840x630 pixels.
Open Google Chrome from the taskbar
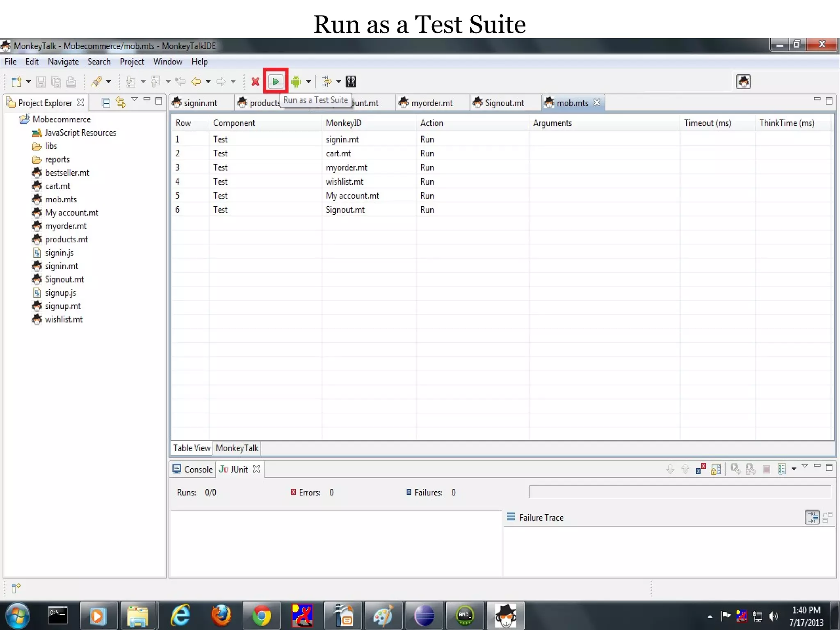pos(261,616)
